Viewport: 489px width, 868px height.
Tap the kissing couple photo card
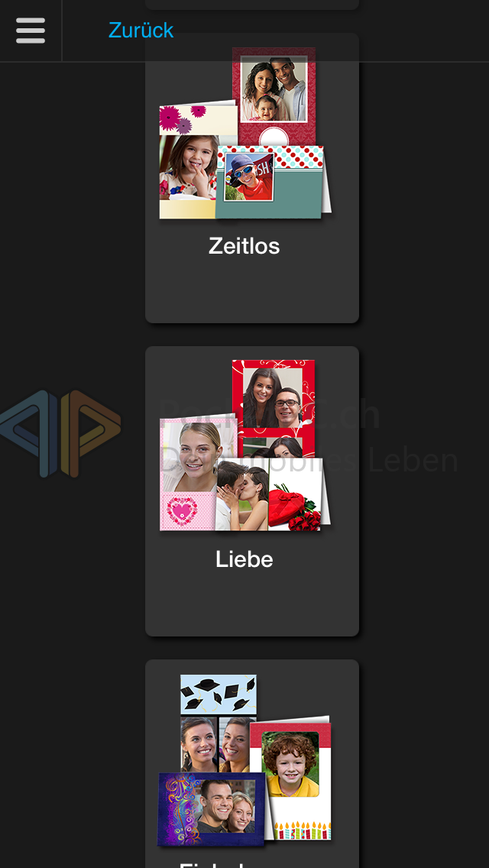[242, 494]
